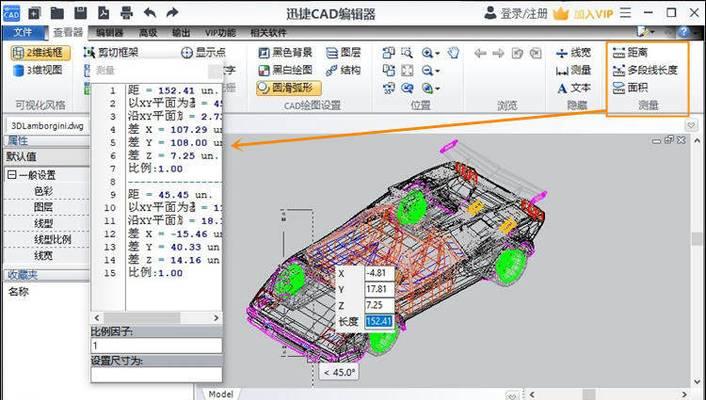
Task: Open the third zoom tool dropdown arrow
Action: point(437,89)
